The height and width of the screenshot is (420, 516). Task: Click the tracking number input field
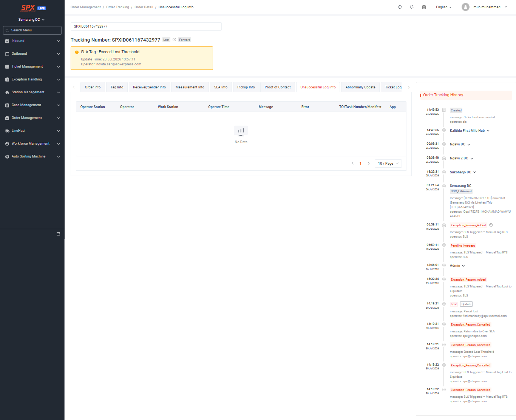point(146,26)
